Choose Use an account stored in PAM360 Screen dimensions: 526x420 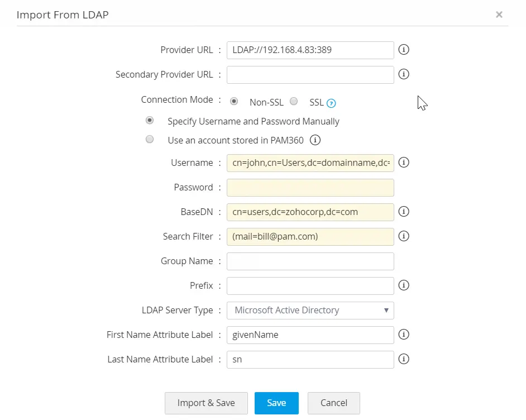coord(150,140)
